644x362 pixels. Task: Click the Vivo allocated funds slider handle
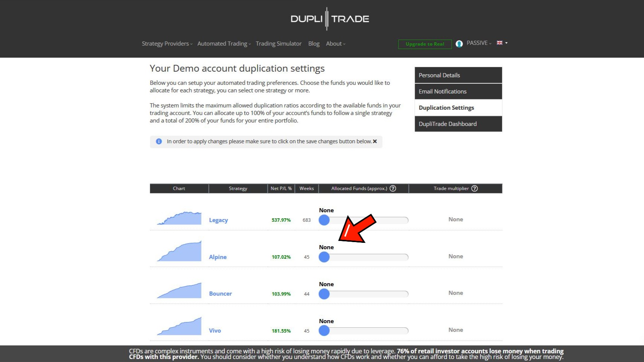[x=324, y=331]
